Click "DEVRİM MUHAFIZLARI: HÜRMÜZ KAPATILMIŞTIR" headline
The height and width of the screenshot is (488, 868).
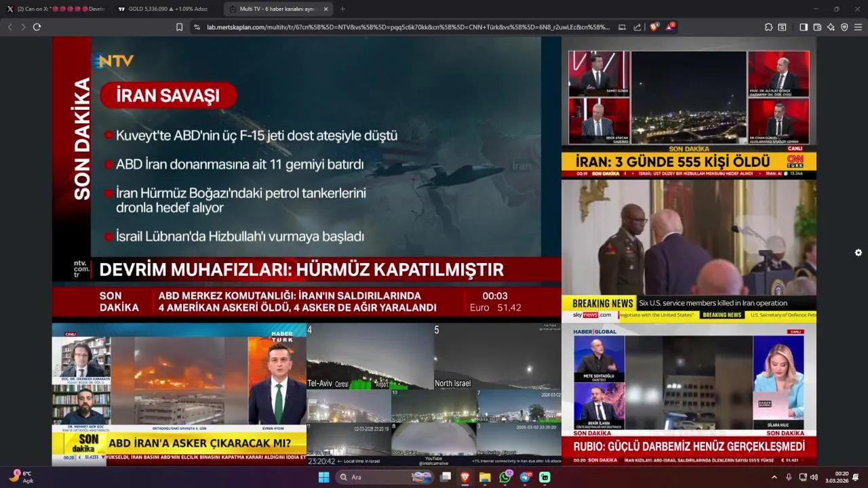pos(301,270)
